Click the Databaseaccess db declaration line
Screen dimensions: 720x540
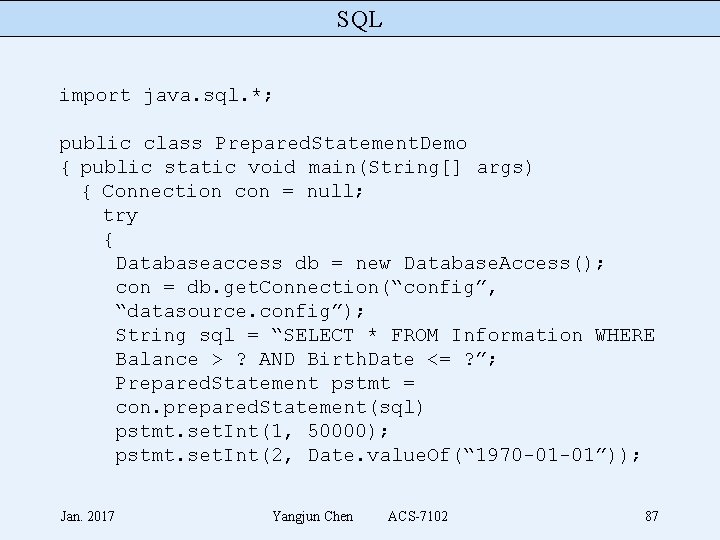(x=360, y=264)
